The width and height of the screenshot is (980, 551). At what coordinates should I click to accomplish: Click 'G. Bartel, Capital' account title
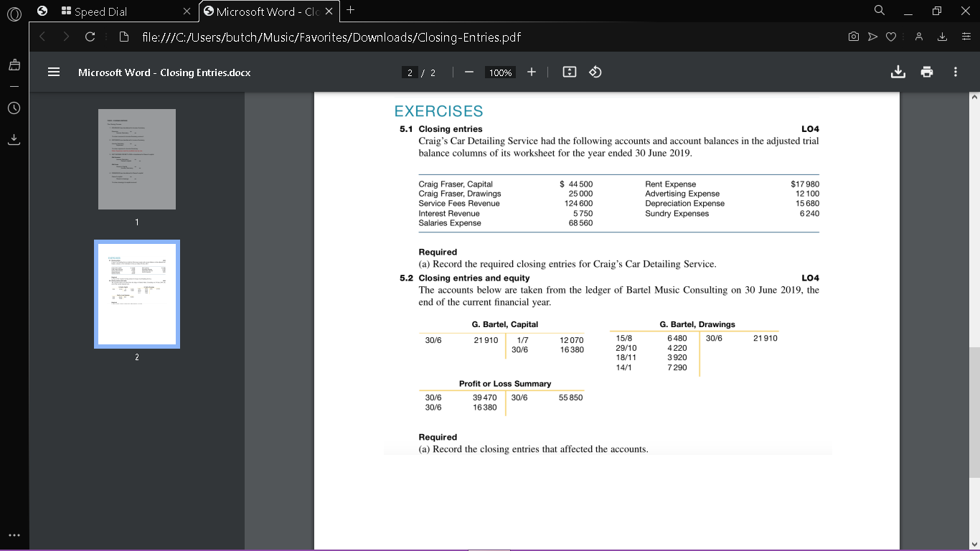(x=505, y=324)
